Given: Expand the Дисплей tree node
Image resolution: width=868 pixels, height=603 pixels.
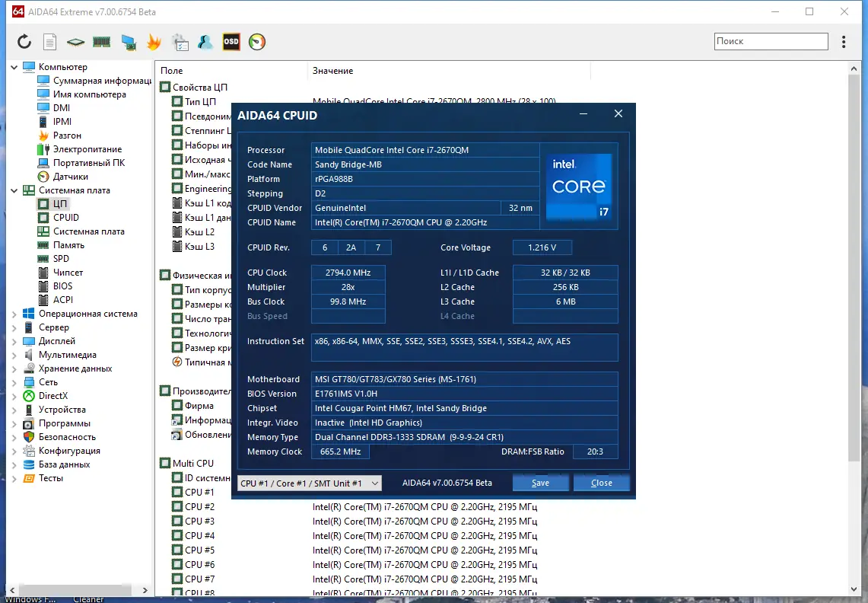Looking at the screenshot, I should [x=14, y=341].
